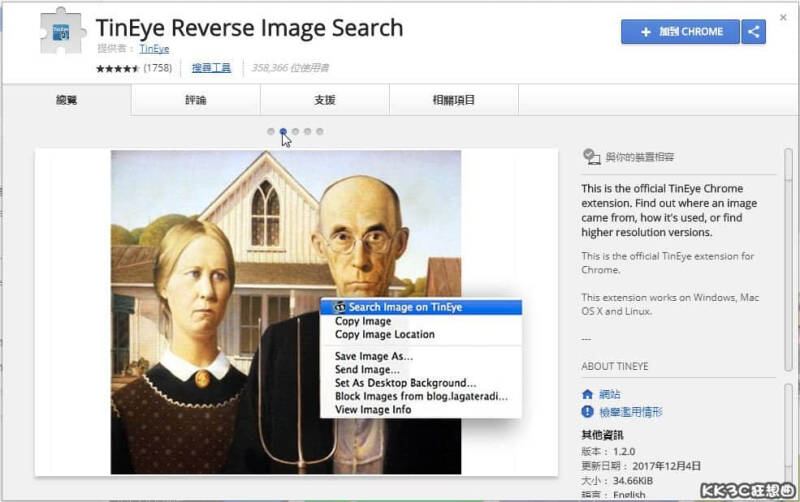
Task: Click the description panel scrollbar
Action: (788, 260)
